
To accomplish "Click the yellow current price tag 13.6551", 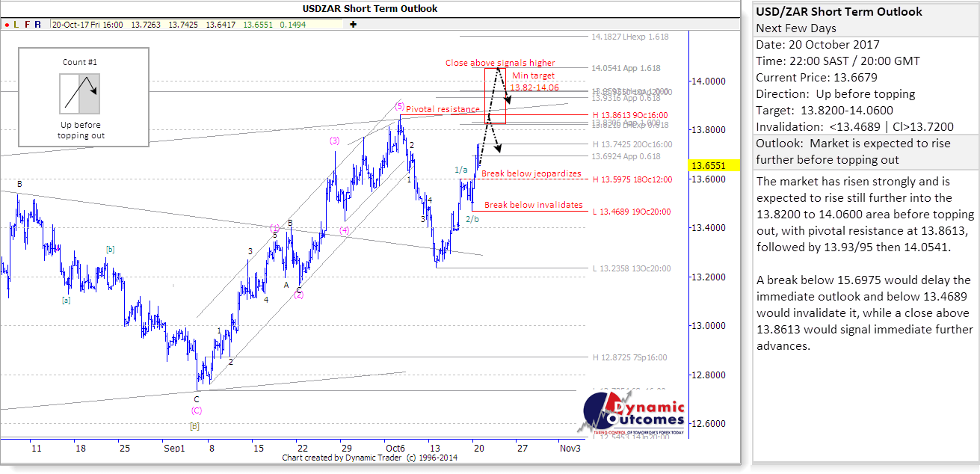I will point(713,165).
